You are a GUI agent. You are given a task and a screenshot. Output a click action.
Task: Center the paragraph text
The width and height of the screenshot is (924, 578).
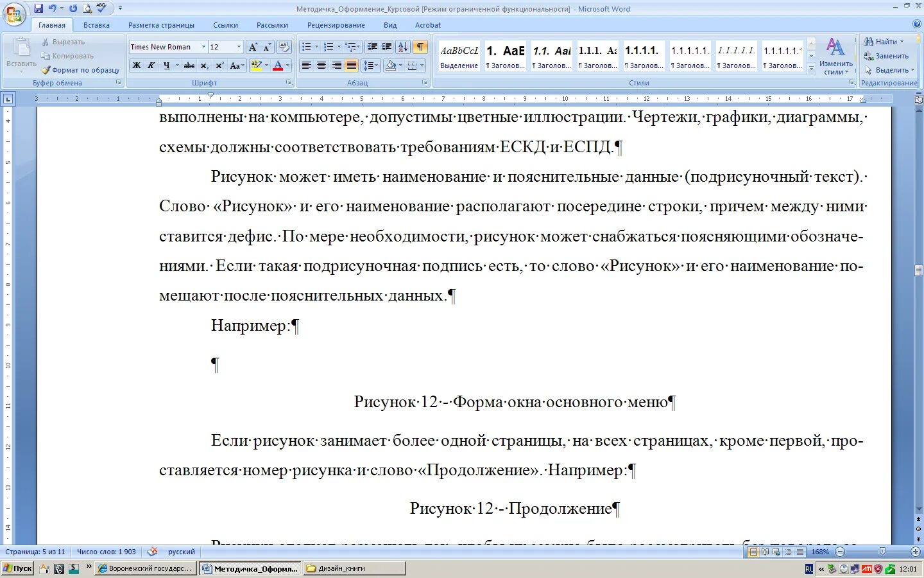click(x=321, y=66)
